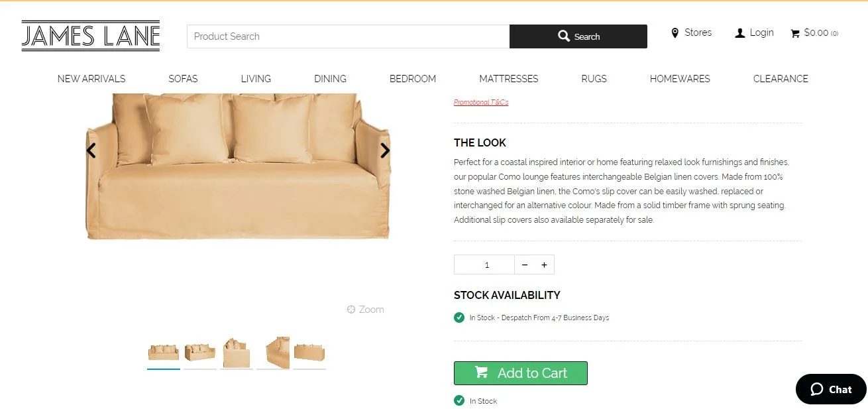Viewport: 868px width, 409px height.
Task: Open the shopping cart icon
Action: 795,33
